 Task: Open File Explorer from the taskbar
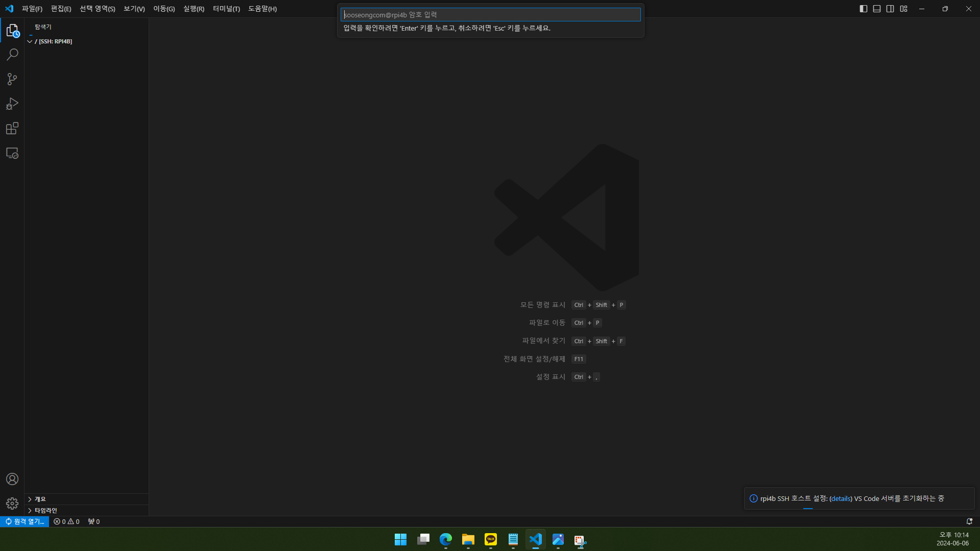click(468, 539)
